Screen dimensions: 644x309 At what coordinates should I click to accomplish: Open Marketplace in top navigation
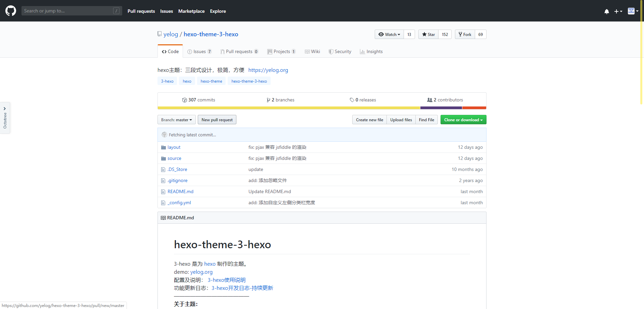pos(191,11)
